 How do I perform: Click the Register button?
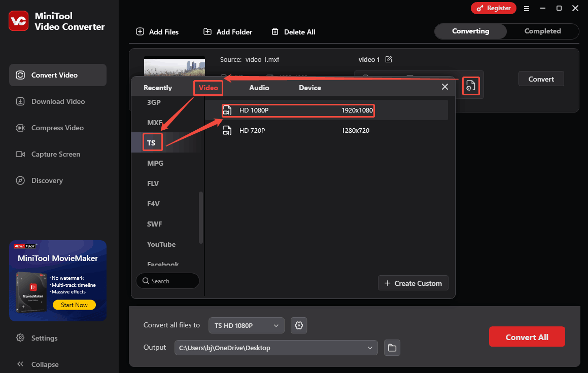click(x=494, y=8)
